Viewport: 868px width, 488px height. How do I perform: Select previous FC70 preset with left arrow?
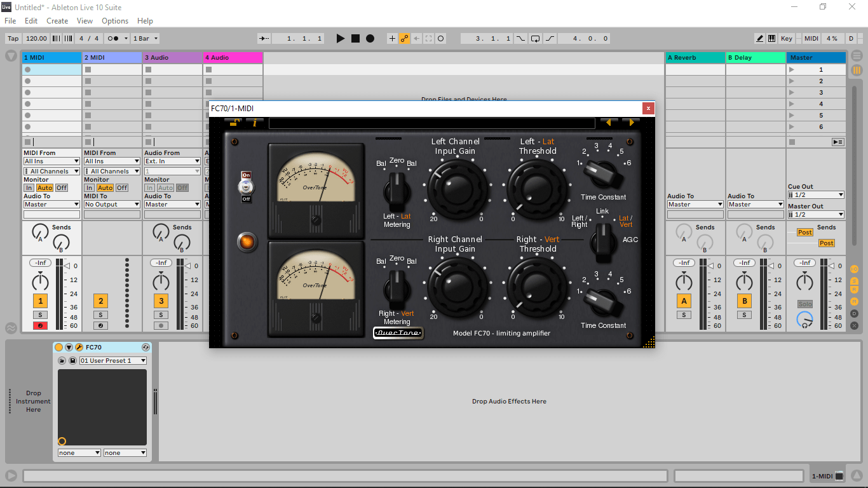(609, 123)
